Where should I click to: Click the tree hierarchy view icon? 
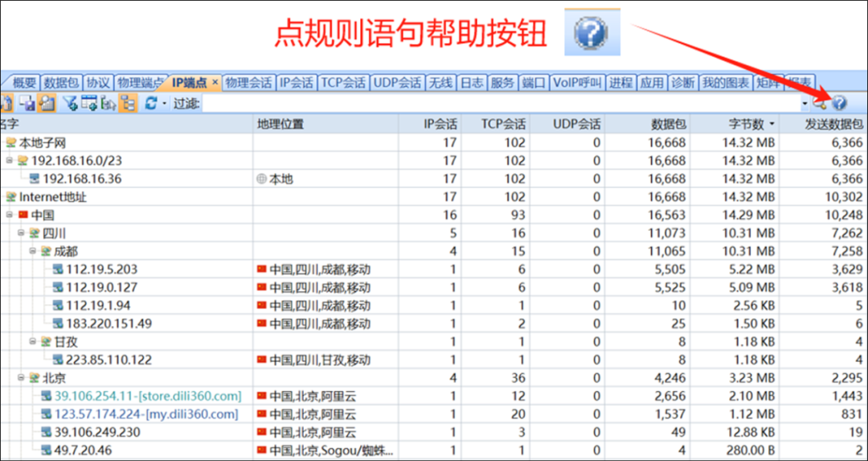(128, 103)
